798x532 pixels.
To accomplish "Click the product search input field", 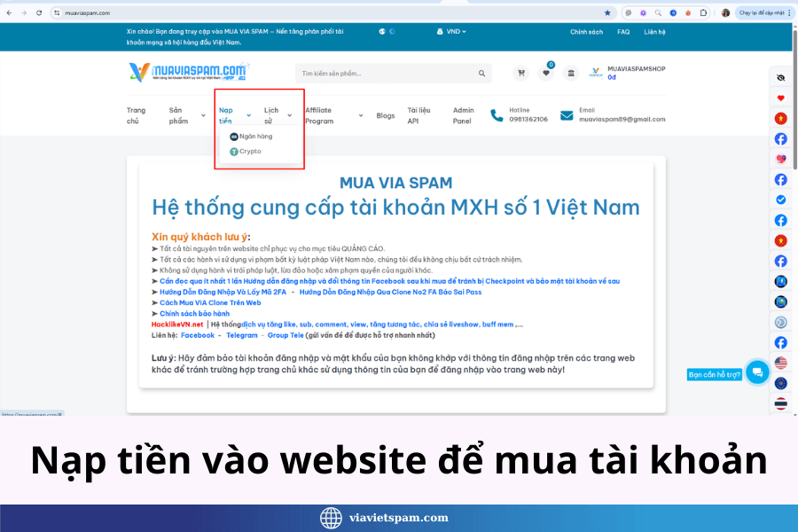I will coord(386,74).
